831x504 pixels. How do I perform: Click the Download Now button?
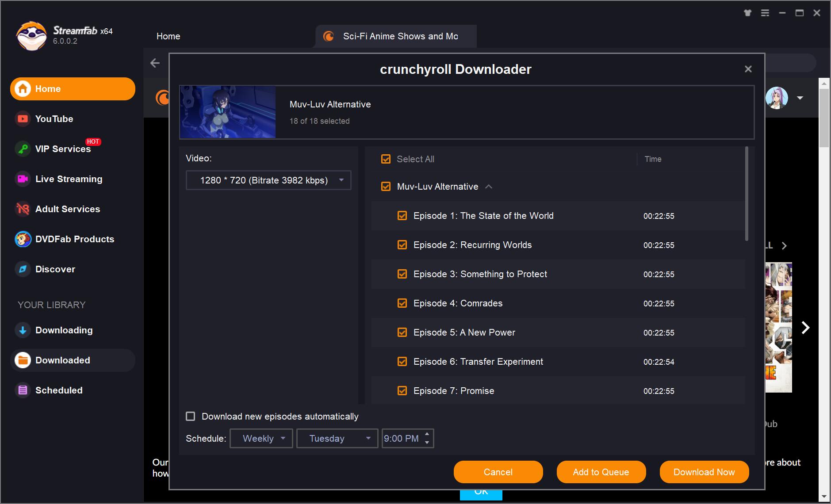pos(704,472)
